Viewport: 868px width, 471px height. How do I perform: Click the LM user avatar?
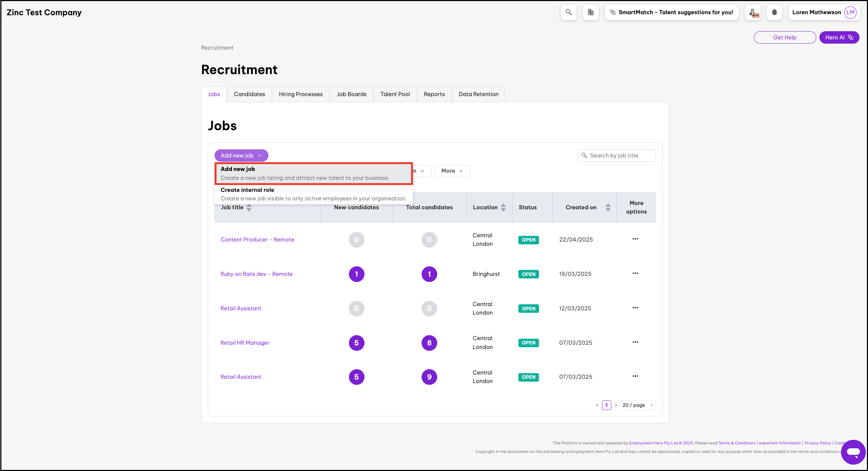point(850,12)
